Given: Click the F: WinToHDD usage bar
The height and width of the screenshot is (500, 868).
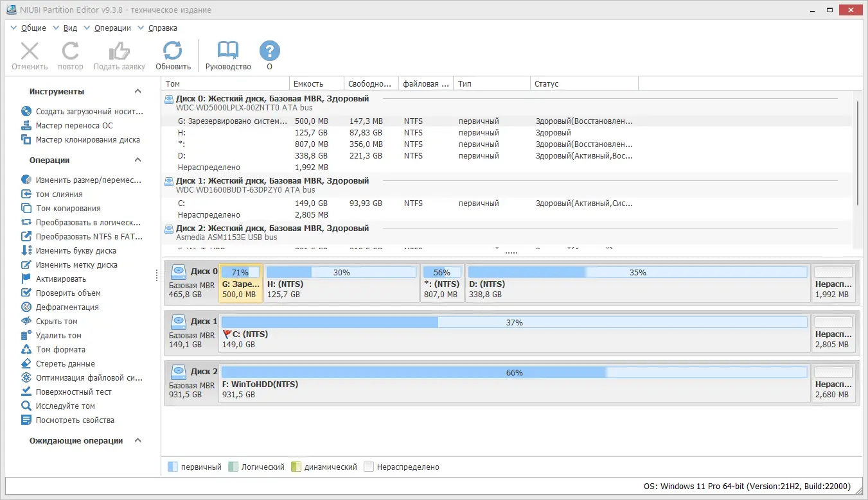Looking at the screenshot, I should tap(514, 373).
